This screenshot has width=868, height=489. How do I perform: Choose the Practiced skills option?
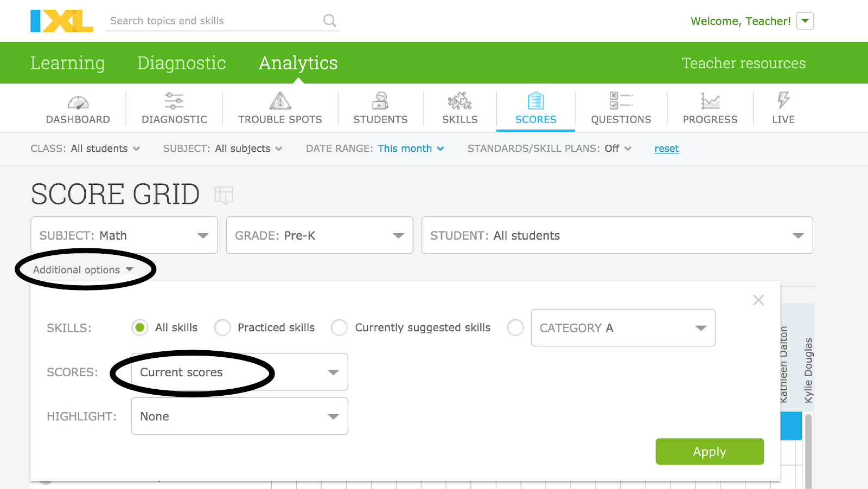222,327
